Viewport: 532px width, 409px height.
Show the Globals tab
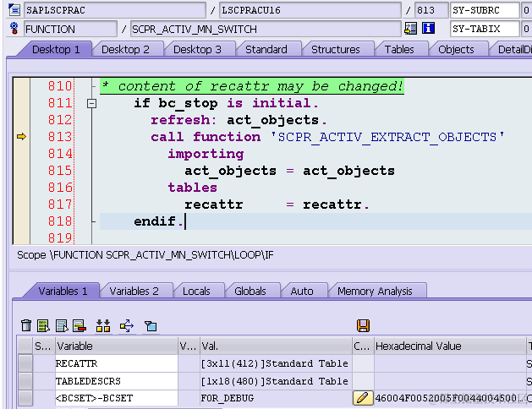pyautogui.click(x=250, y=291)
